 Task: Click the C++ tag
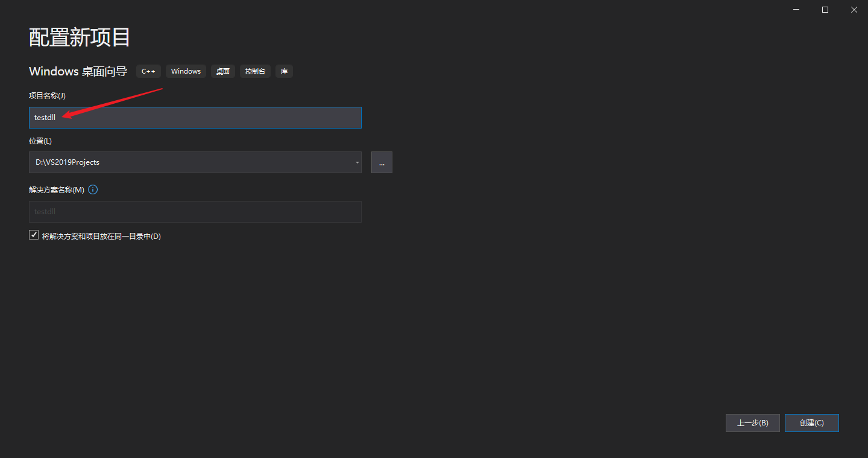pyautogui.click(x=148, y=71)
